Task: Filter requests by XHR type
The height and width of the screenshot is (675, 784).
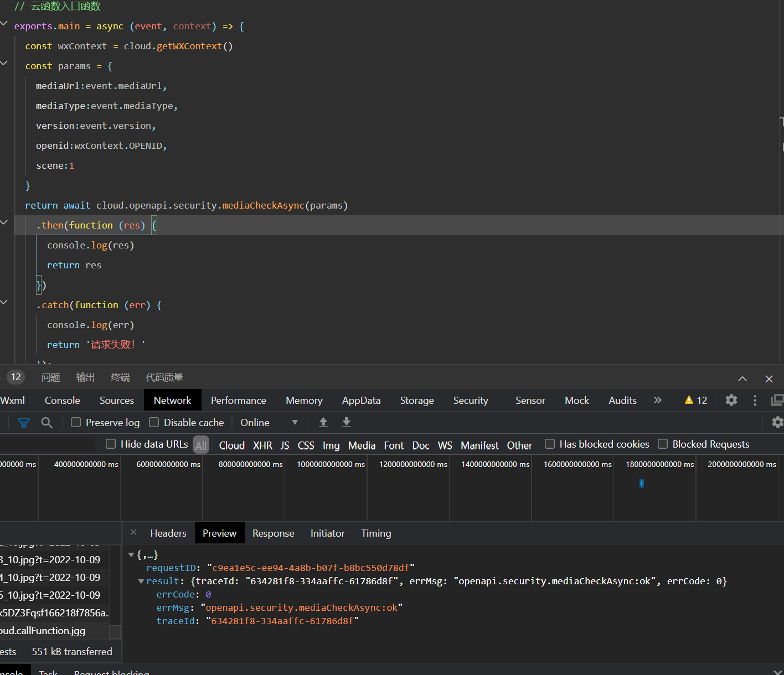Action: click(x=262, y=445)
